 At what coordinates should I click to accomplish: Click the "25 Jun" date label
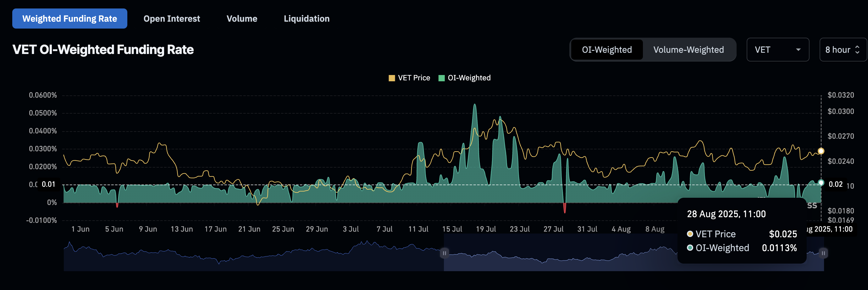click(283, 229)
